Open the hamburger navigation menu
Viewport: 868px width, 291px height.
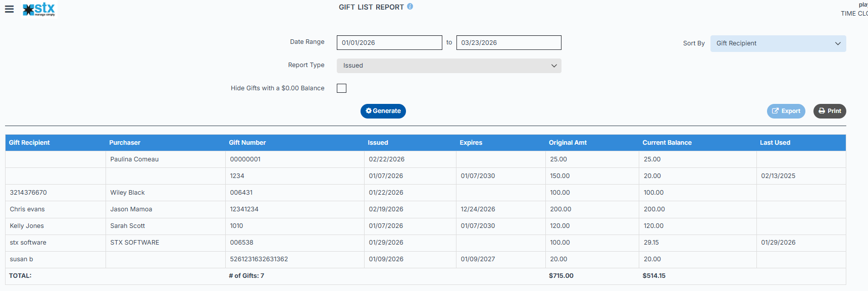coord(9,9)
